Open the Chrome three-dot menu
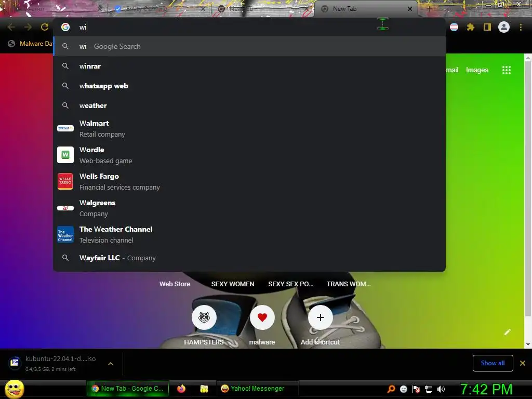This screenshot has height=399, width=532. pyautogui.click(x=521, y=27)
